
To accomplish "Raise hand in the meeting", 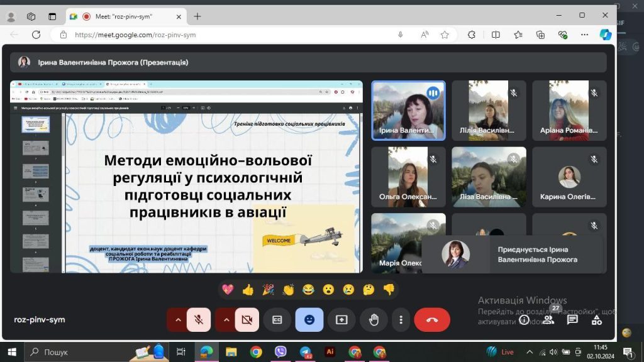I will (x=374, y=319).
